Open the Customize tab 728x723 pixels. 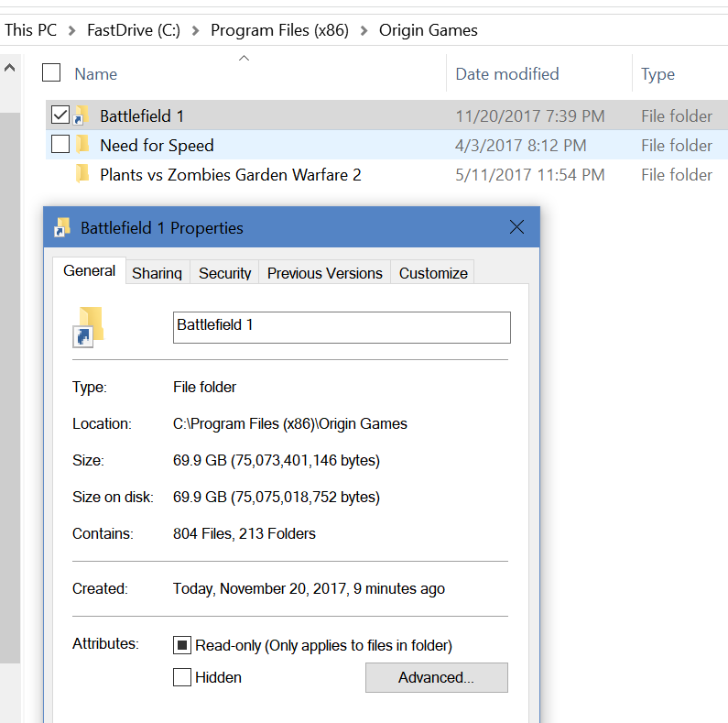pos(433,273)
